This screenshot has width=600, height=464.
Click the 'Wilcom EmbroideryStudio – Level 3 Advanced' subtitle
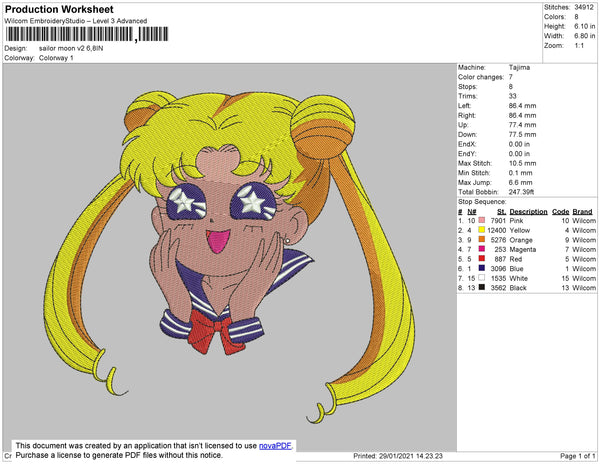point(76,21)
